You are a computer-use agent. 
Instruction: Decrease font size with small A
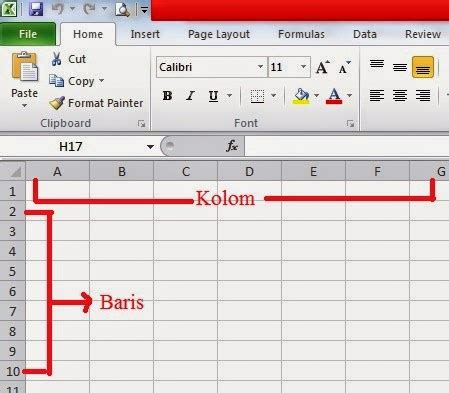pyautogui.click(x=344, y=68)
